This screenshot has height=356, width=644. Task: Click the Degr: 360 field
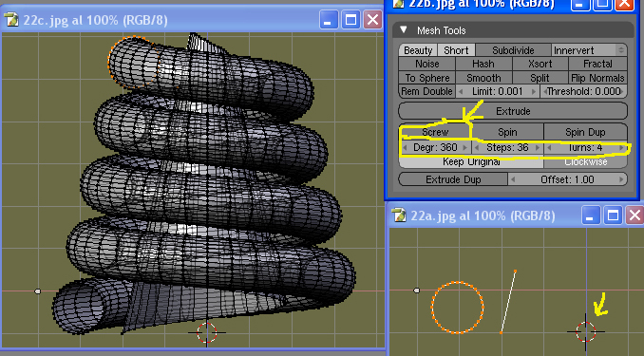click(435, 147)
